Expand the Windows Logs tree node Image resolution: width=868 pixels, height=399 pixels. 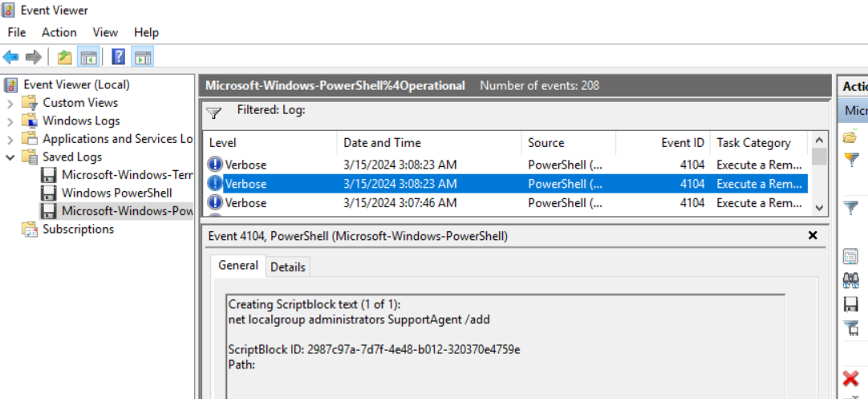10,120
